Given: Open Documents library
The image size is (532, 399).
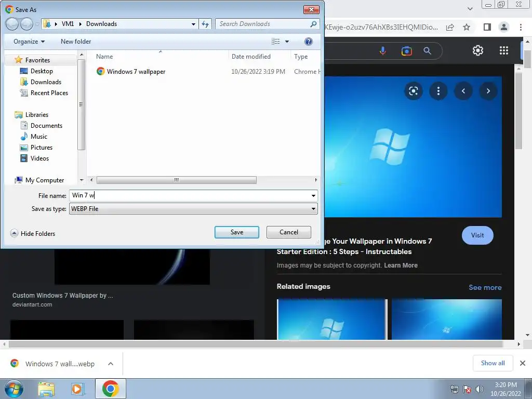Looking at the screenshot, I should tap(46, 126).
